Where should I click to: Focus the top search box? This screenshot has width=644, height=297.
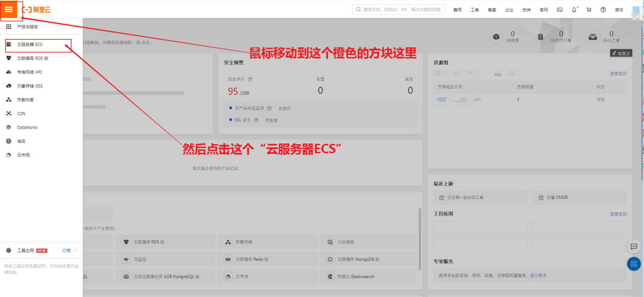point(398,10)
